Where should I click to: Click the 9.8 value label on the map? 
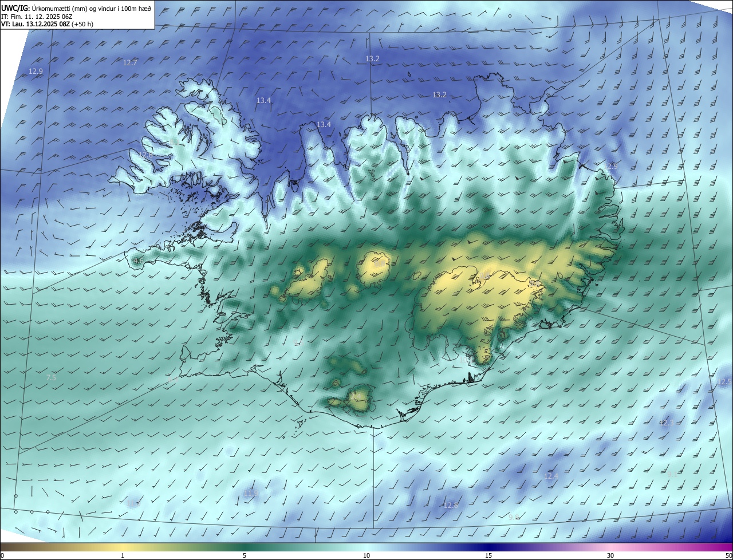pyautogui.click(x=514, y=517)
